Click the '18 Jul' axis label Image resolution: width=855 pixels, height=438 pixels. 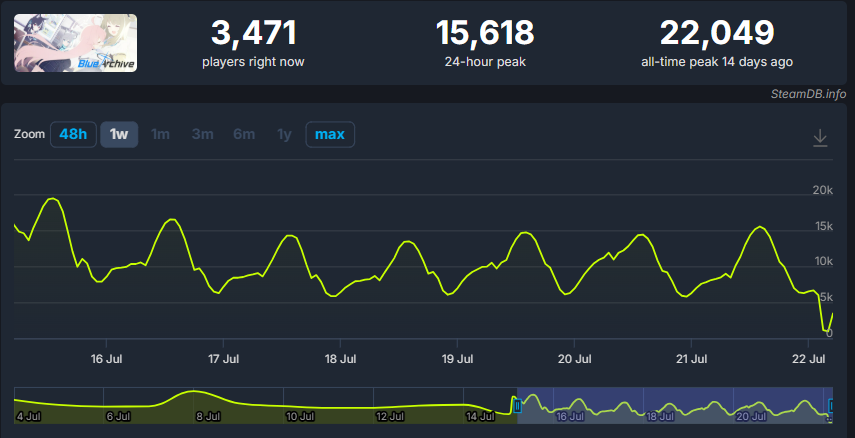(x=340, y=359)
